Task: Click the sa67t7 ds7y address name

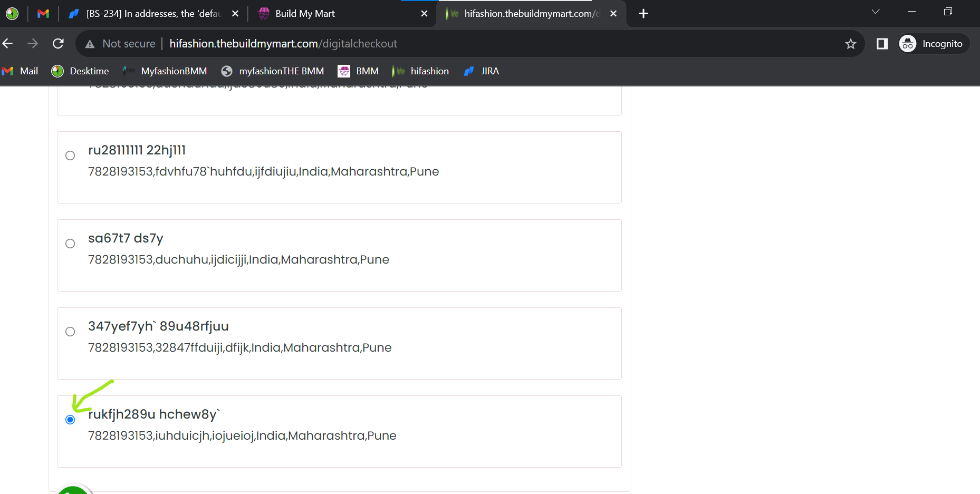Action: 126,238
